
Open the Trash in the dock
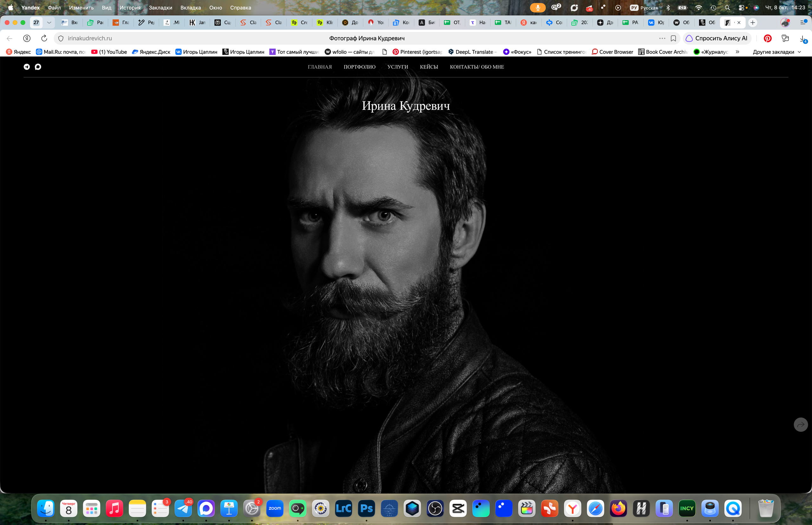766,509
